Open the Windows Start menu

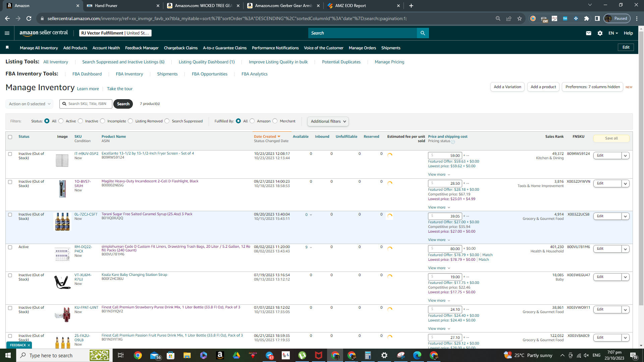tap(8, 355)
